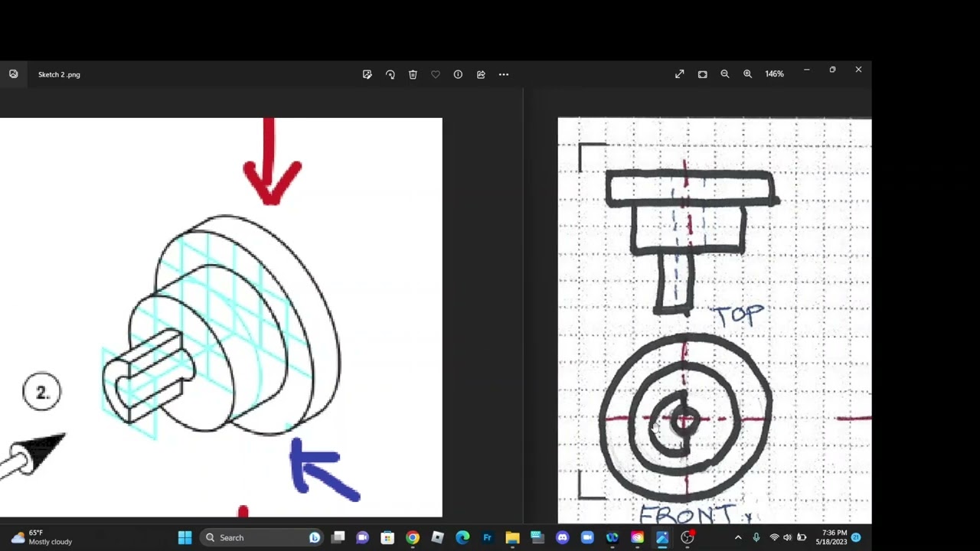
Task: Open the weather widget showing 65°F
Action: coord(42,537)
